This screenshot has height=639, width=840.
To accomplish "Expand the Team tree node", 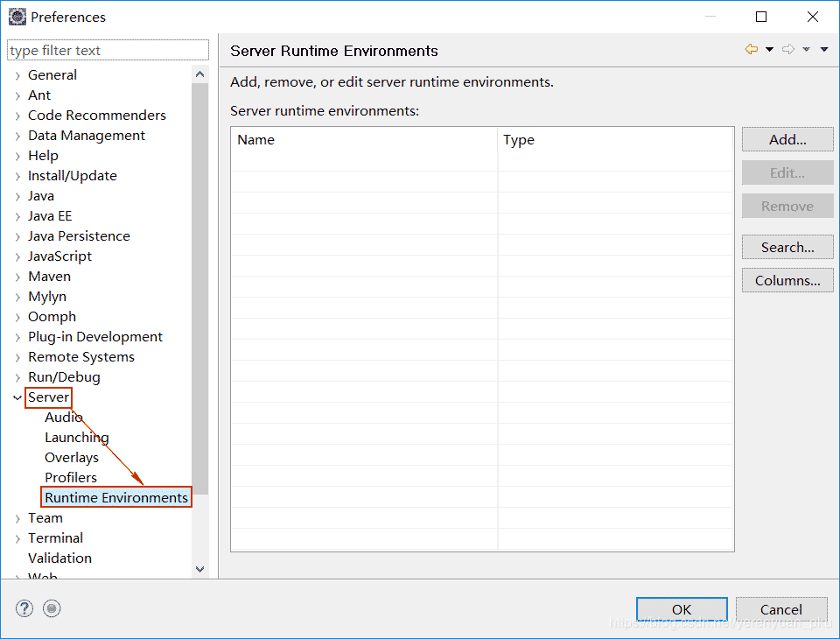I will [x=17, y=519].
